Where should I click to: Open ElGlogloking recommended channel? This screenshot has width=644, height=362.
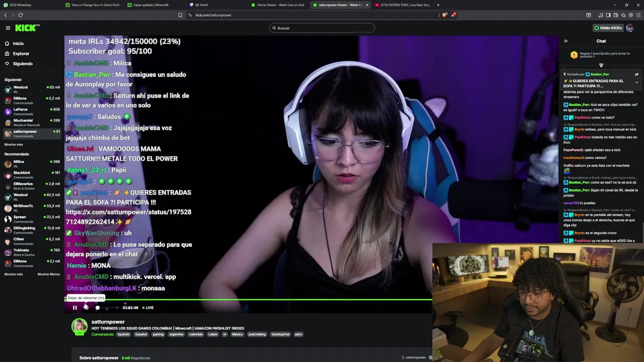(x=31, y=230)
